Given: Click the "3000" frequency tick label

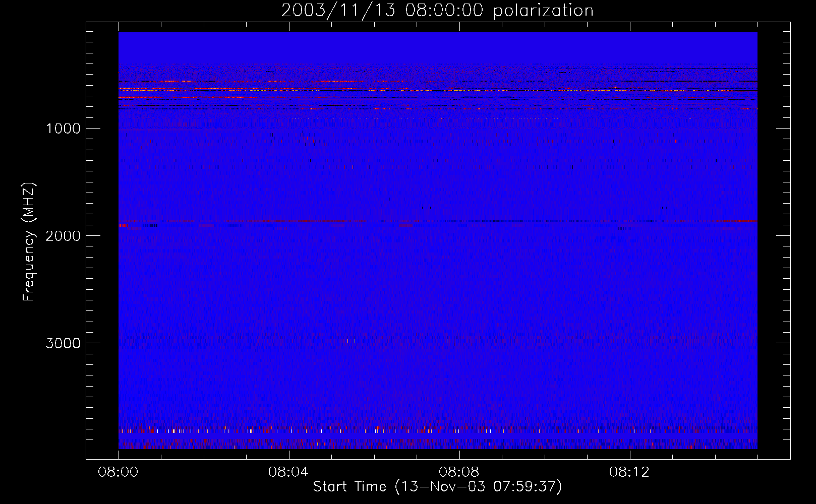Looking at the screenshot, I should [63, 343].
